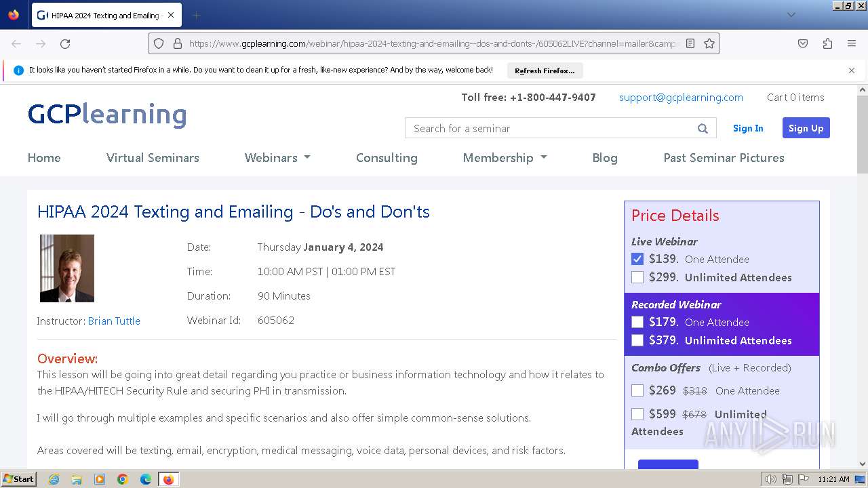The height and width of the screenshot is (488, 868).
Task: Click the Price Details heading
Action: [x=675, y=216]
